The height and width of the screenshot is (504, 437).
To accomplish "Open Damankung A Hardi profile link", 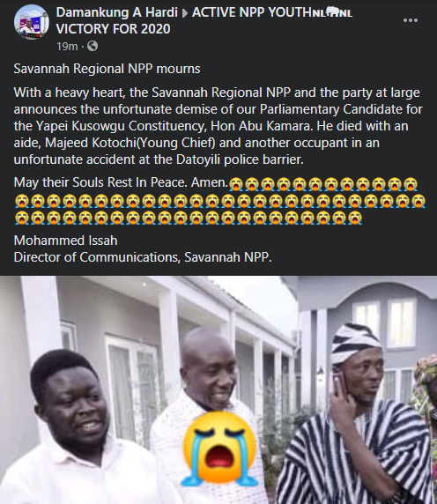I will 116,12.
